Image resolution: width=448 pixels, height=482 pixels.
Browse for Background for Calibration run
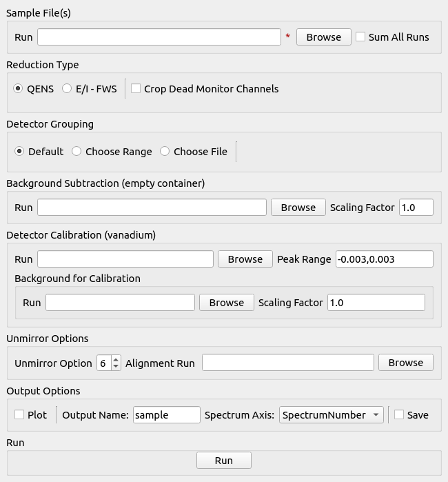point(226,303)
